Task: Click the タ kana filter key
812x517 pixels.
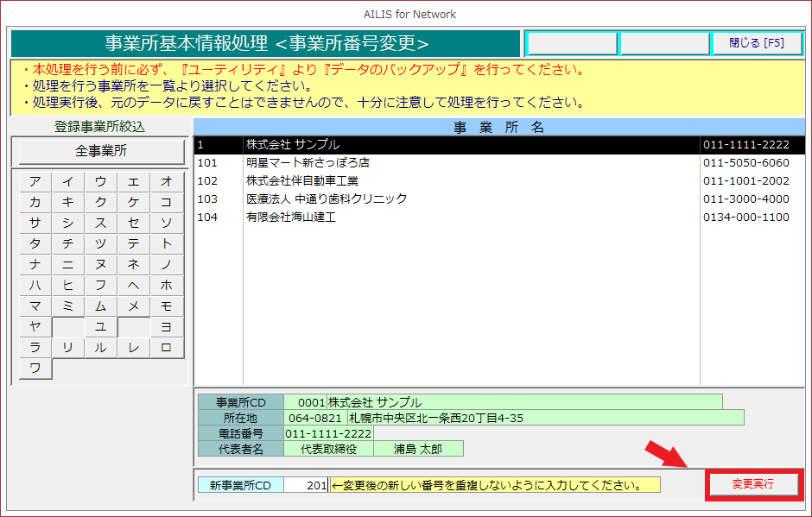Action: [35, 244]
